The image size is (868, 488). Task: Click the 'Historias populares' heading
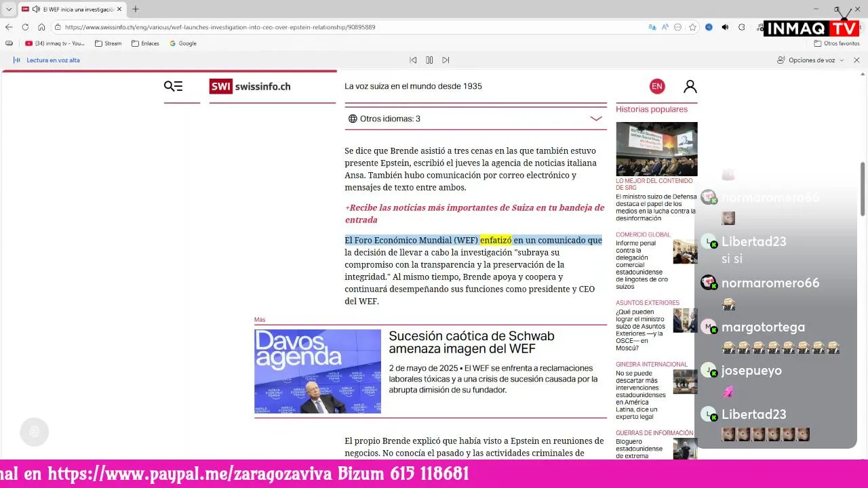[651, 109]
